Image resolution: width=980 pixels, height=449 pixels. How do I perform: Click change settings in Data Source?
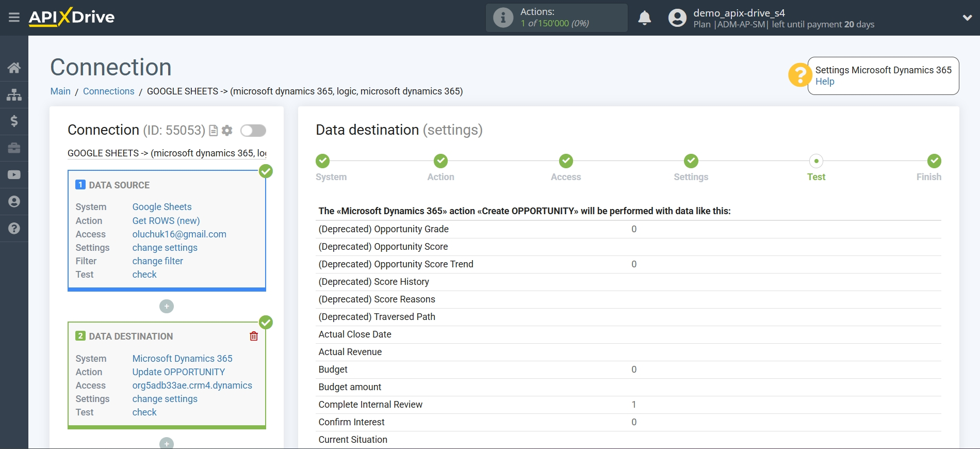165,248
